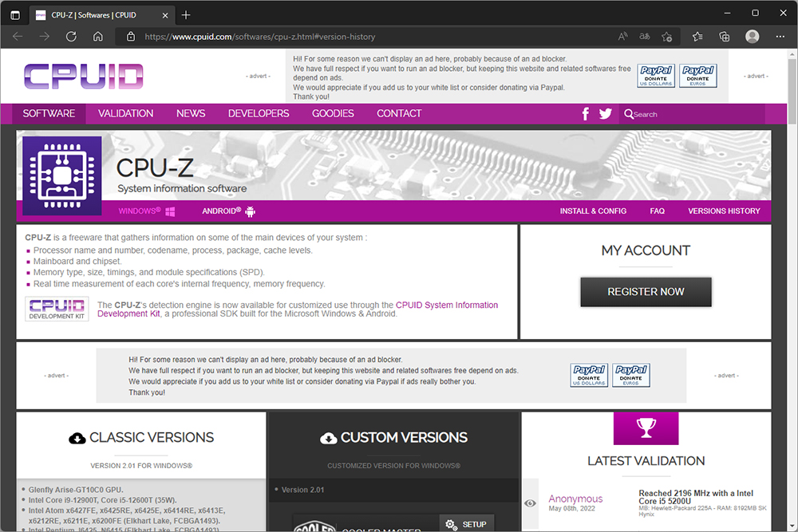Open the CONTACT menu
The height and width of the screenshot is (532, 798).
tap(399, 113)
